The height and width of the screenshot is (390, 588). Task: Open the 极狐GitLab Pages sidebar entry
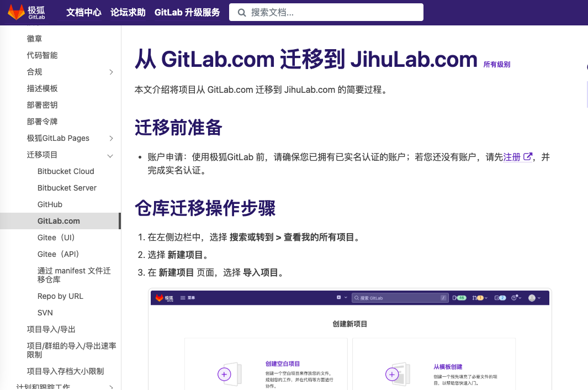coord(58,138)
